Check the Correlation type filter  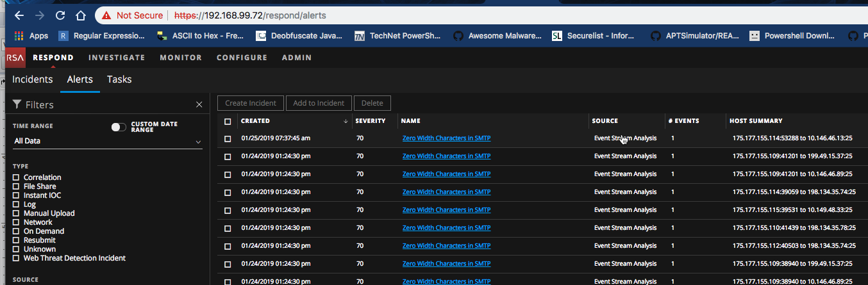16,177
